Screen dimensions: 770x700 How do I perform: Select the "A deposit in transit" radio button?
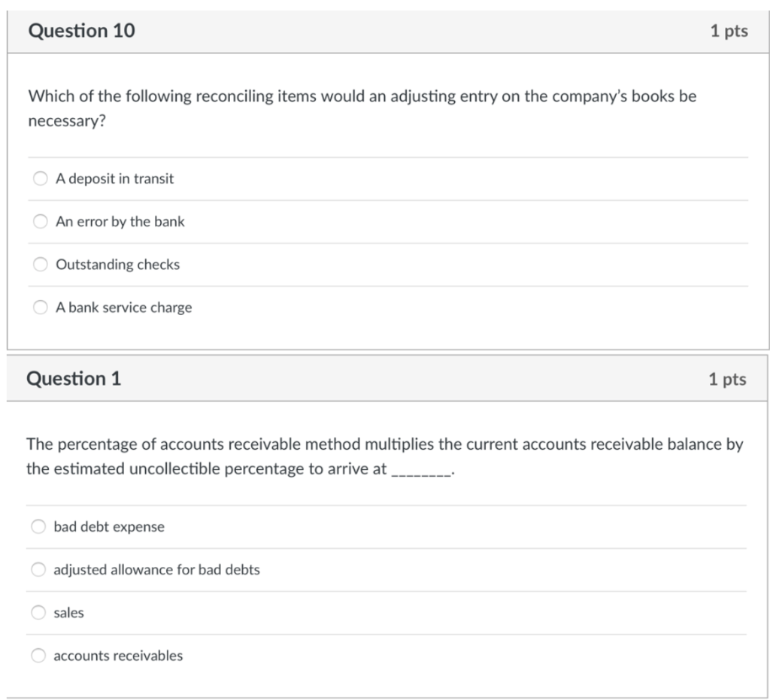coord(41,178)
